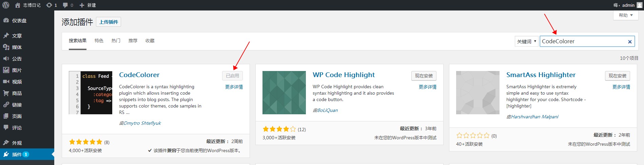Open the 商品 sidebar menu
644x165 pixels.
click(x=27, y=93)
